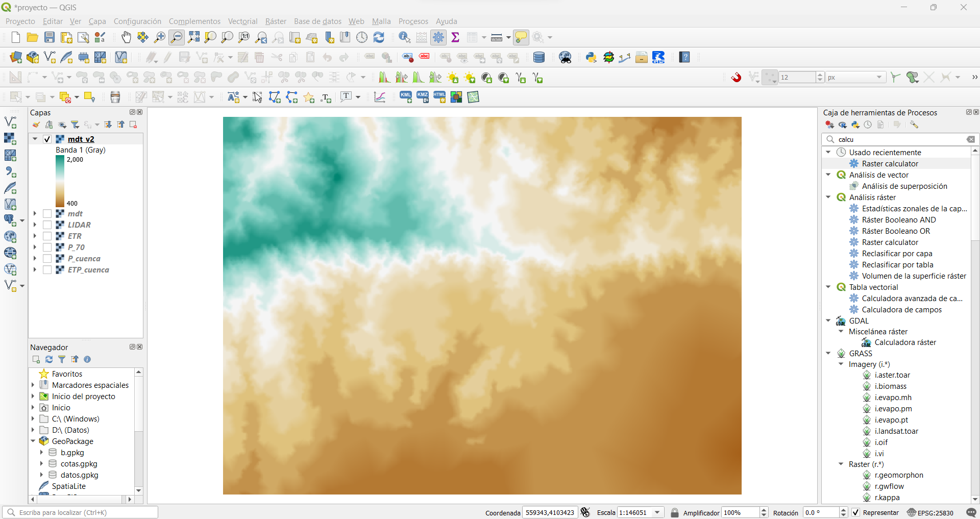Open the Processing Toolbox with the gear icon
The width and height of the screenshot is (980, 519).
tap(439, 37)
